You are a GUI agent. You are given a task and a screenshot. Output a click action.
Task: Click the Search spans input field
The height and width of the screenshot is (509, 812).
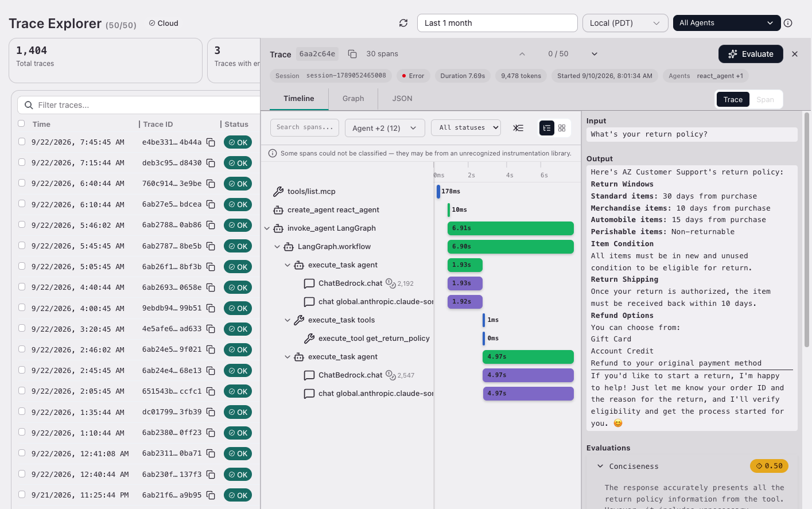pos(305,127)
